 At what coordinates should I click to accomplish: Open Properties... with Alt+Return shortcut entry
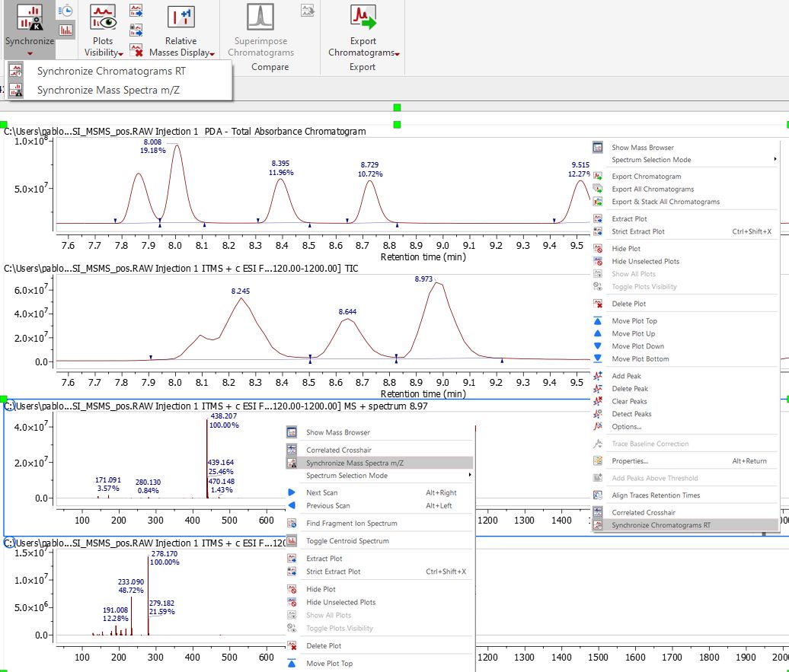685,460
